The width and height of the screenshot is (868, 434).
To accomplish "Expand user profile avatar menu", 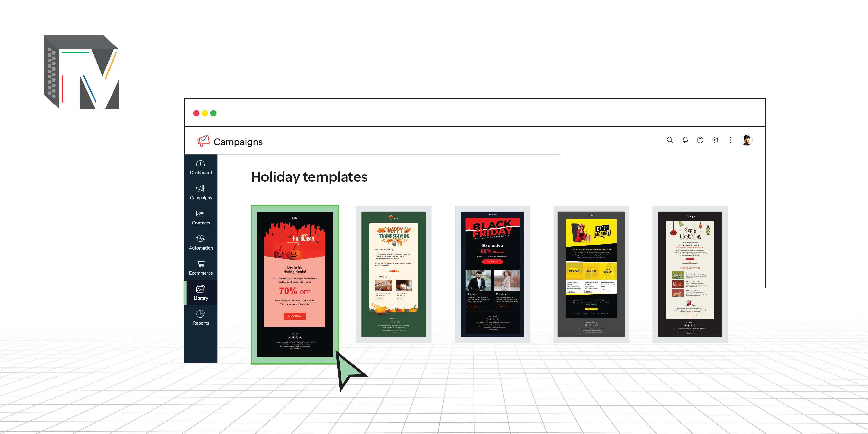I will 748,141.
